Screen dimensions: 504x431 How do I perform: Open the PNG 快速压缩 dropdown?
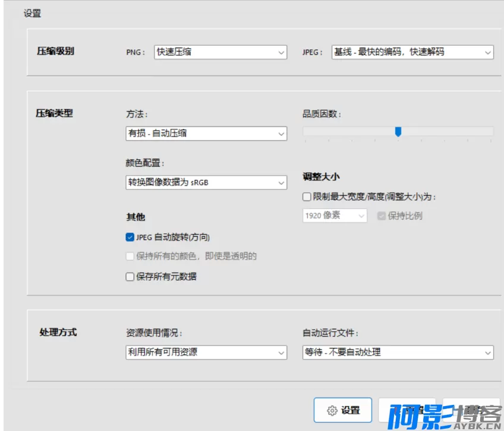tap(220, 52)
